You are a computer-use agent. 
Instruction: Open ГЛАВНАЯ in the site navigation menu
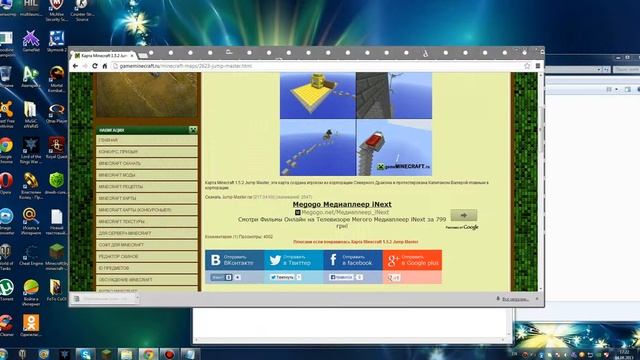click(147, 140)
